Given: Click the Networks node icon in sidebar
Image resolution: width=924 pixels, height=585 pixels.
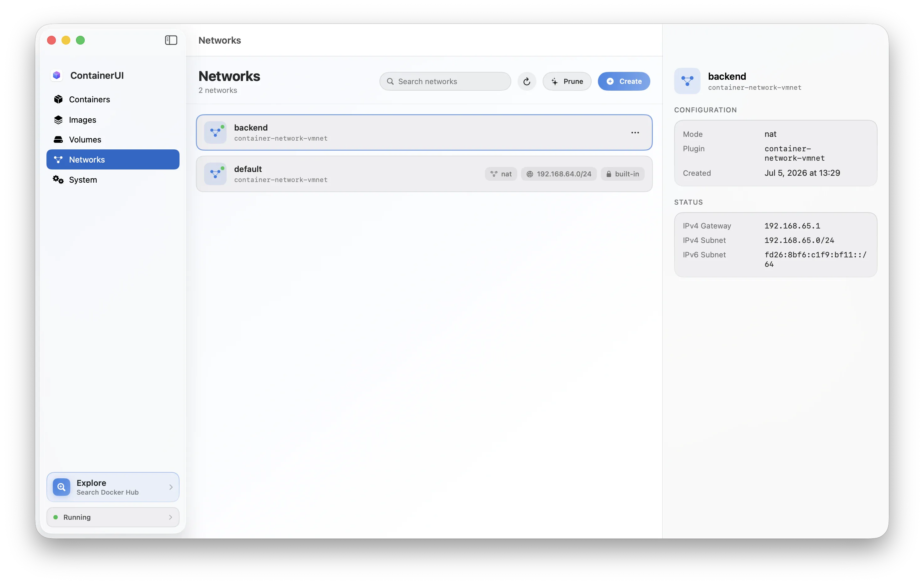Looking at the screenshot, I should coord(58,159).
